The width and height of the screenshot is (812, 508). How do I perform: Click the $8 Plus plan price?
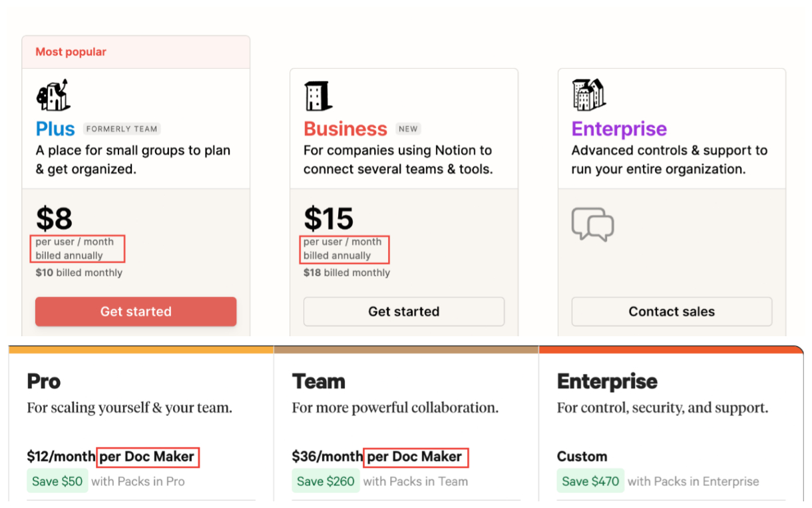54,218
